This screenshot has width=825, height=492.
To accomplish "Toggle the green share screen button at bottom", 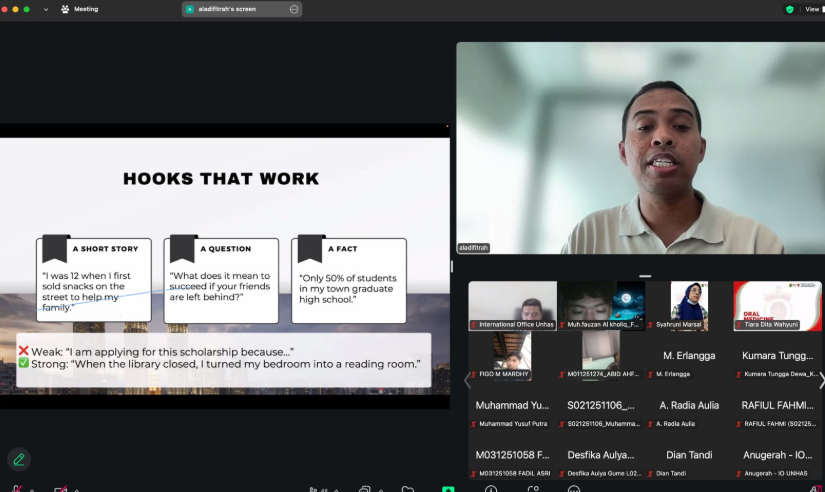I will (x=449, y=489).
